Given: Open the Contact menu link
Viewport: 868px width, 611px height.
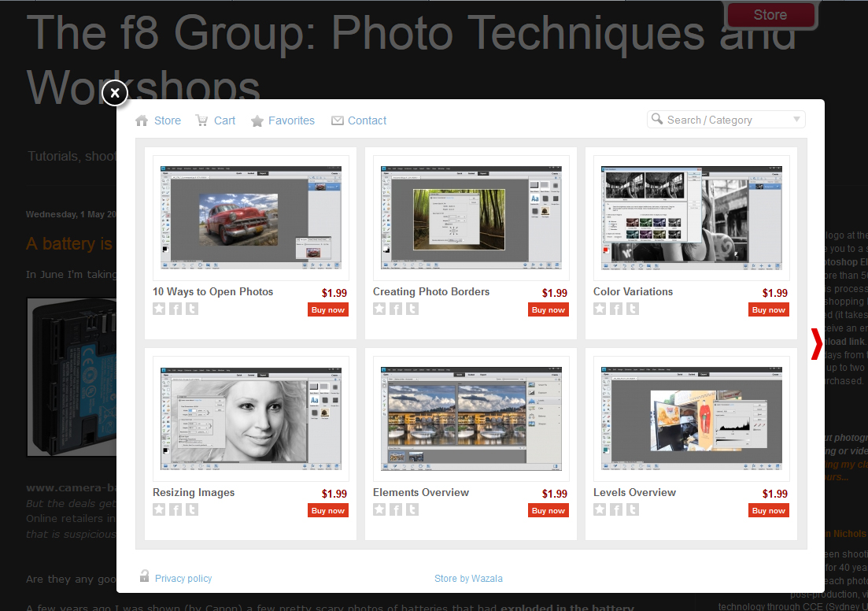Looking at the screenshot, I should click(x=367, y=120).
